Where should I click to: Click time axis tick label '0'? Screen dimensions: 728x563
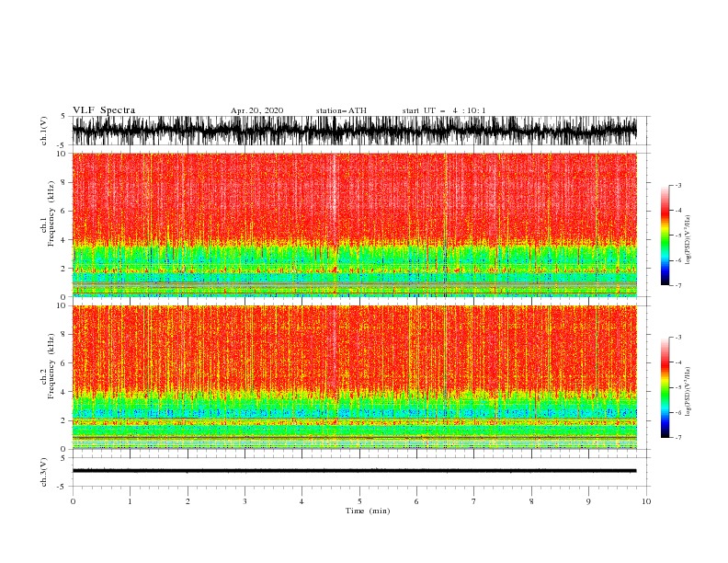73,501
